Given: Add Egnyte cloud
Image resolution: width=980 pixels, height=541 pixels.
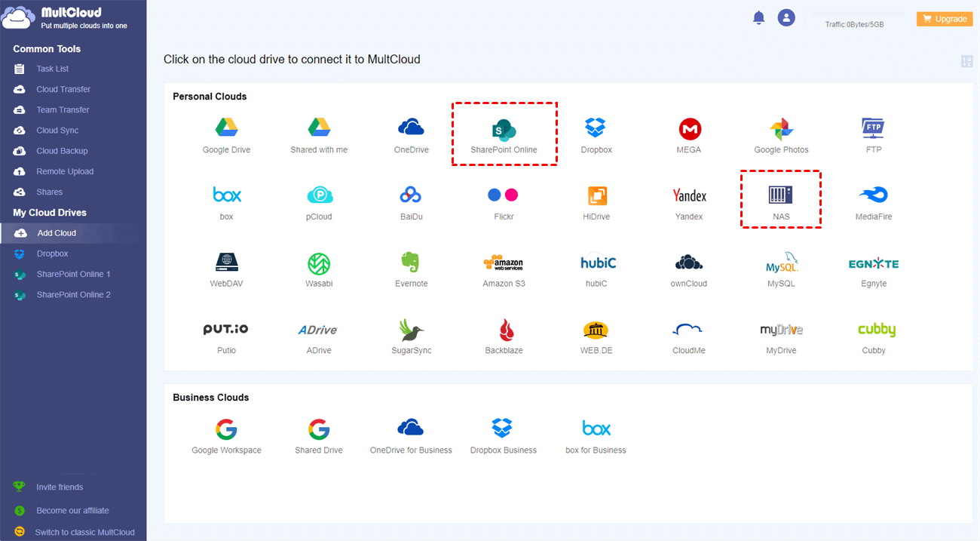Looking at the screenshot, I should coord(874,263).
